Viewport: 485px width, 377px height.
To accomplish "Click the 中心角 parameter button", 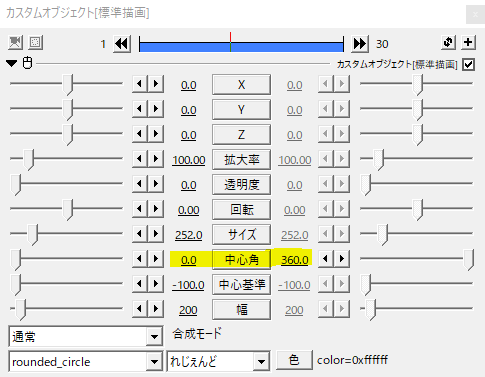I will (x=242, y=259).
